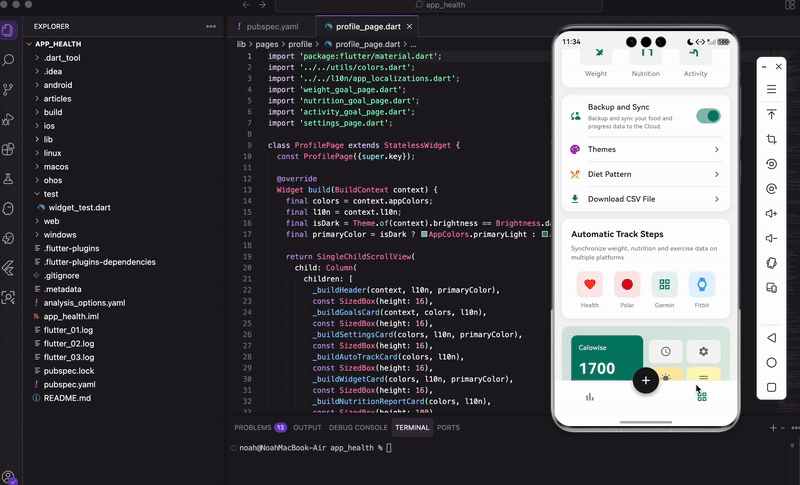
Task: Open the Themes settings row
Action: pos(645,149)
